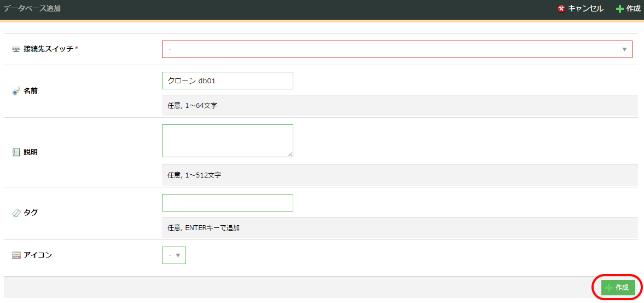Screen dimensions: 644x303
Task: Open the 接続先スイッチ dropdown
Action: pos(397,49)
